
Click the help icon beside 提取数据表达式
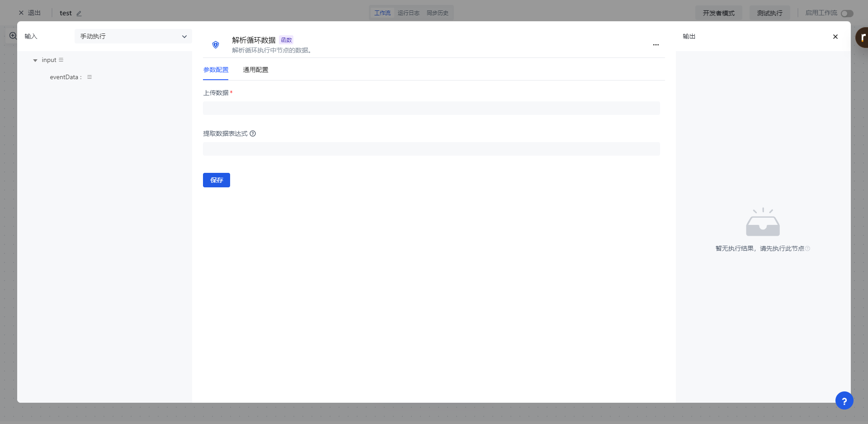tap(253, 133)
